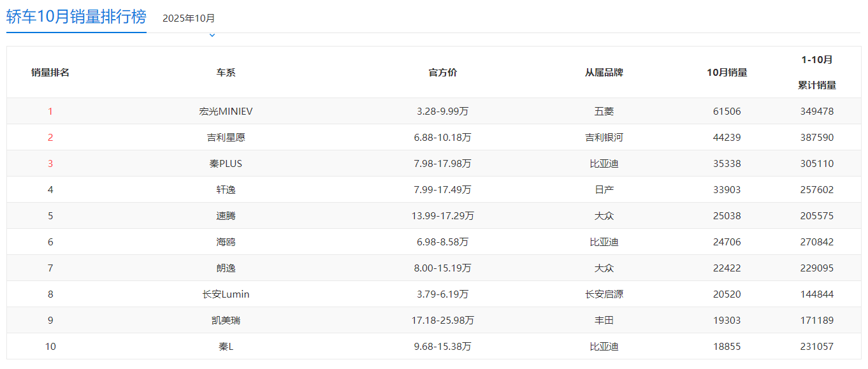Click the price 17.18-25.98万
The height and width of the screenshot is (369, 868).
442,321
